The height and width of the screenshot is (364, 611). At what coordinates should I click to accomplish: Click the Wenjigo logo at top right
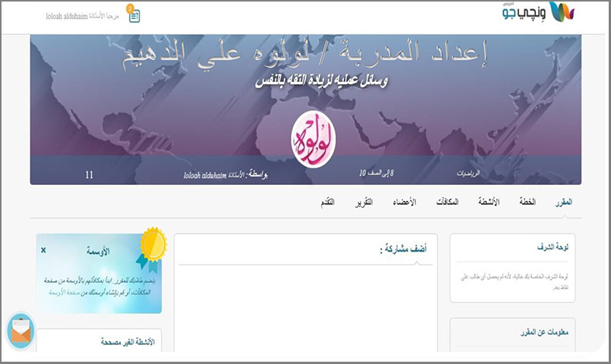[538, 11]
